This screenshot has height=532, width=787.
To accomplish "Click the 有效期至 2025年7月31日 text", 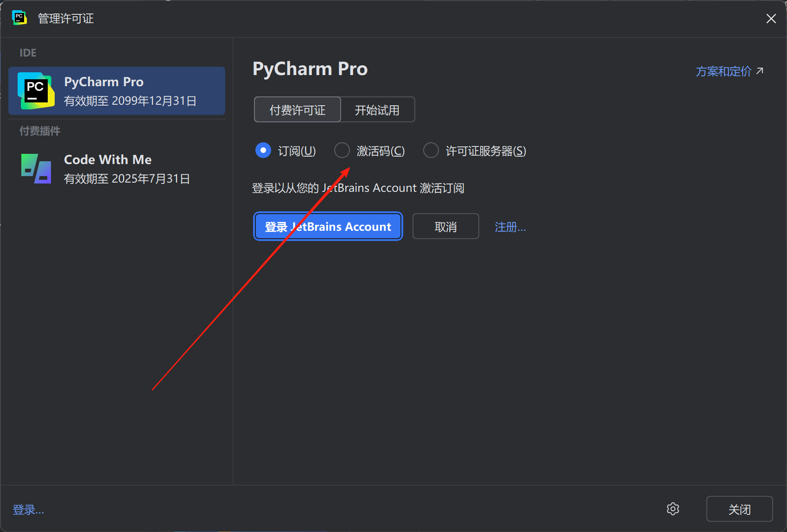I will tap(127, 178).
